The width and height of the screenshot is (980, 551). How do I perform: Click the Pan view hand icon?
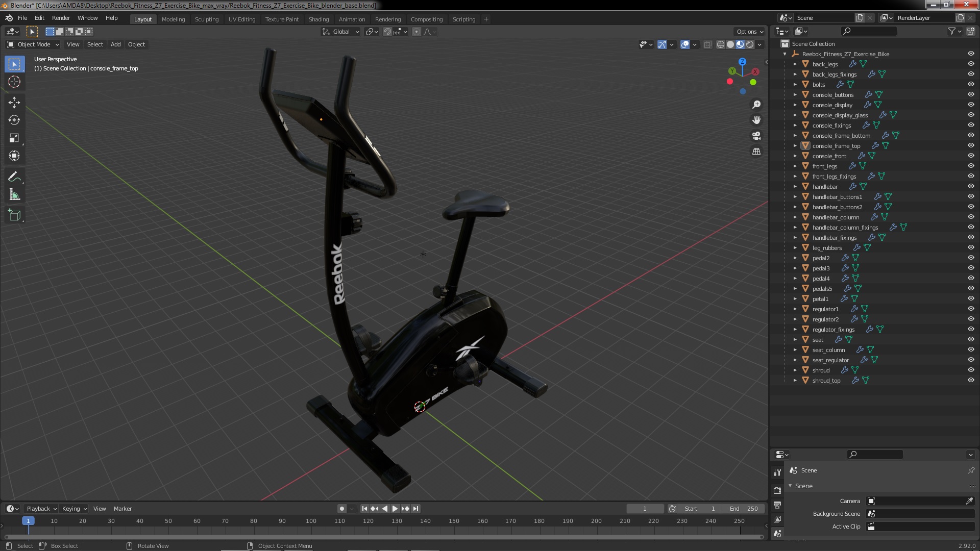click(756, 120)
